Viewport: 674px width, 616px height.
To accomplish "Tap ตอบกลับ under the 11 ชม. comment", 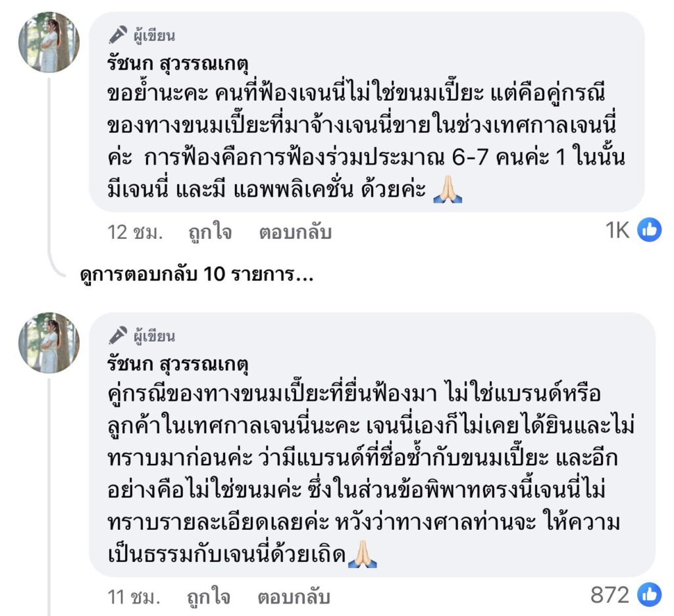I will (x=293, y=597).
